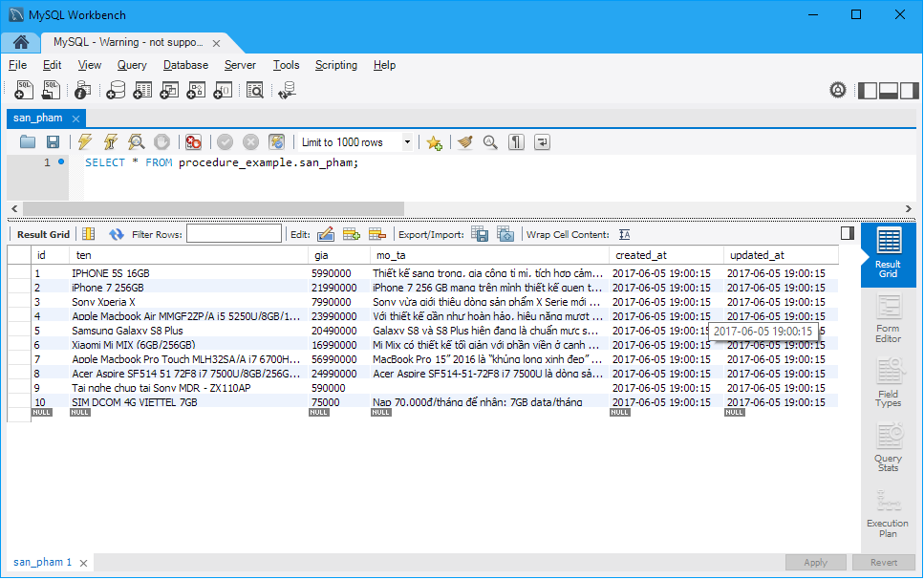The image size is (924, 580).
Task: Toggle Wrap Cell Content
Action: pyautogui.click(x=625, y=235)
